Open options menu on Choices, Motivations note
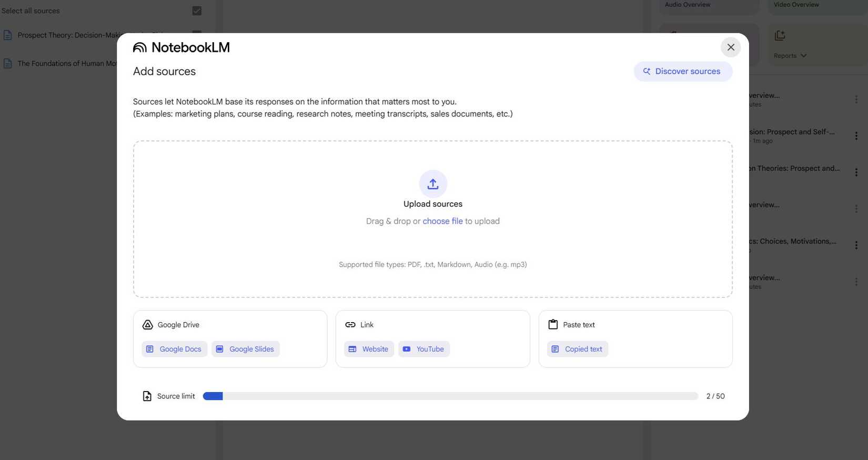868x460 pixels. point(856,245)
